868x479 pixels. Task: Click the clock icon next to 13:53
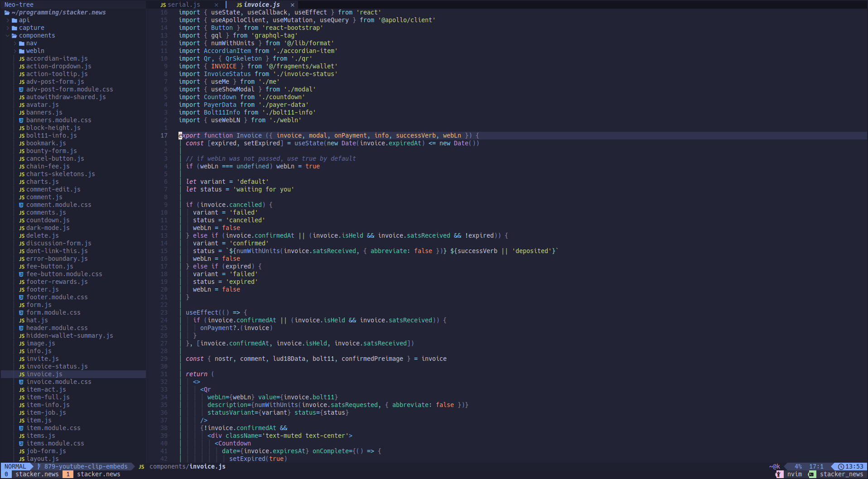pos(841,467)
